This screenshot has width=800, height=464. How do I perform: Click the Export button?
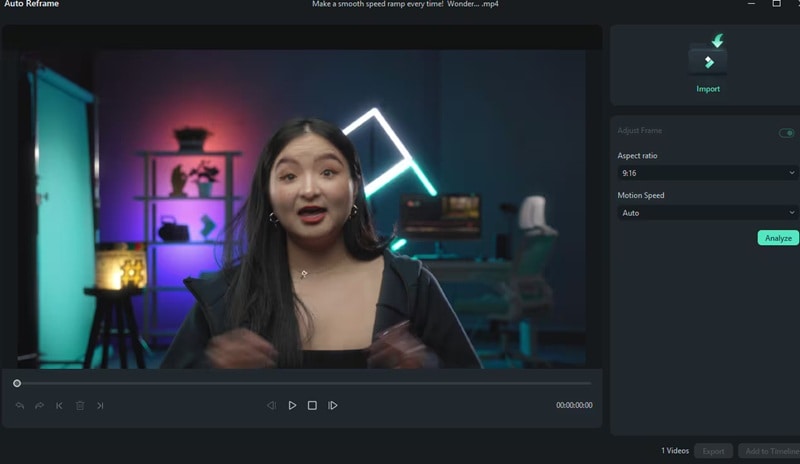[713, 451]
